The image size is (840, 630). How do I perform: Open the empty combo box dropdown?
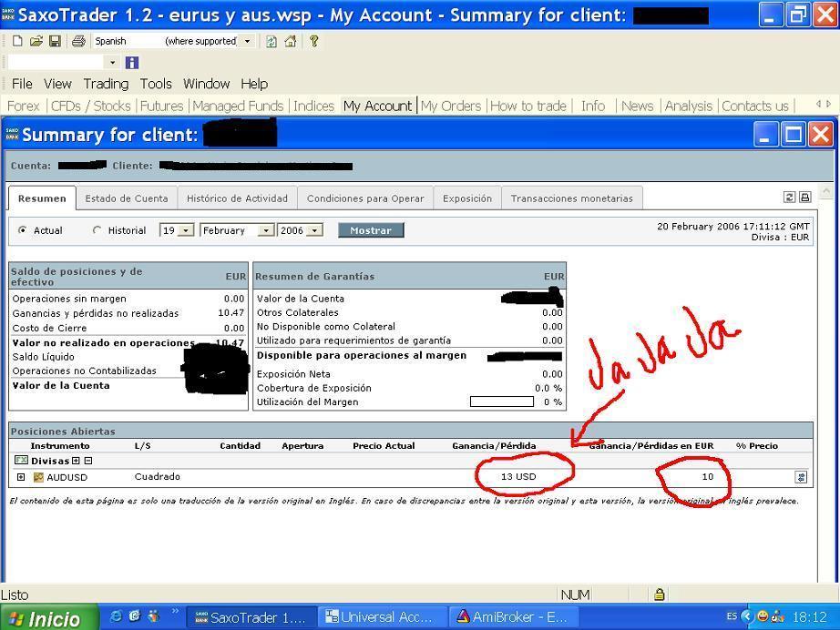click(112, 63)
